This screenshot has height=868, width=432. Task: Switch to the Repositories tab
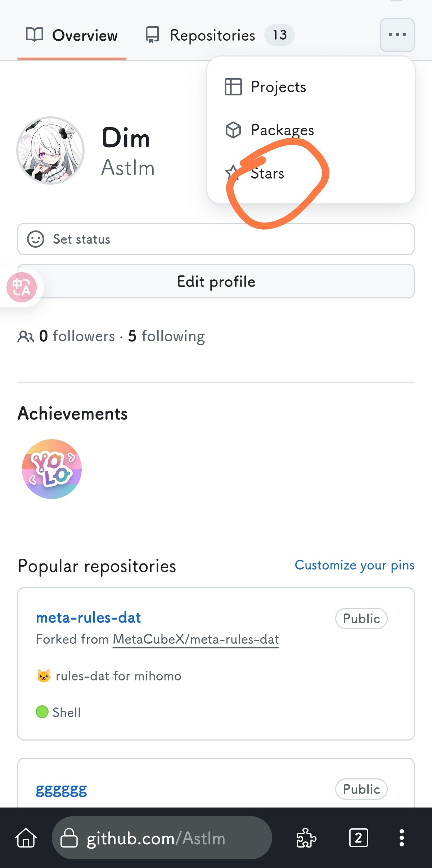tap(220, 35)
